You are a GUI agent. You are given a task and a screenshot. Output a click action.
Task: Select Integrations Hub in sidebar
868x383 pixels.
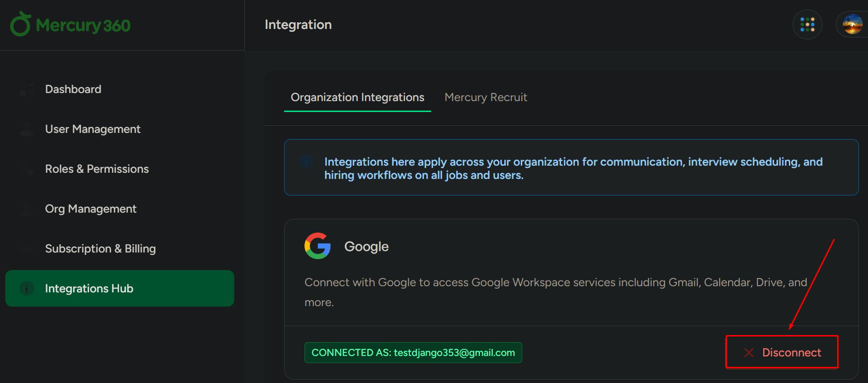[120, 288]
